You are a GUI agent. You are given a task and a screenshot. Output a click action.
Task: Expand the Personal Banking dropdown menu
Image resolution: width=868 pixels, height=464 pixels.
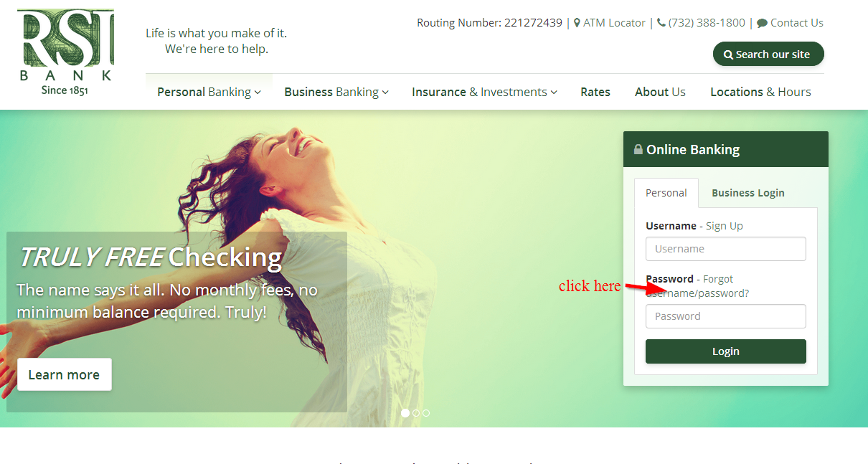pyautogui.click(x=209, y=92)
